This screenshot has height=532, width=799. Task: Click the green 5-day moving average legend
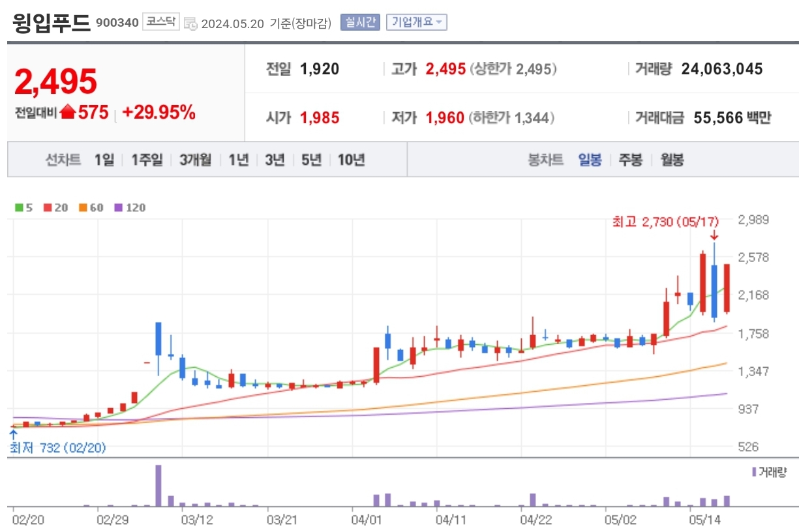point(24,208)
